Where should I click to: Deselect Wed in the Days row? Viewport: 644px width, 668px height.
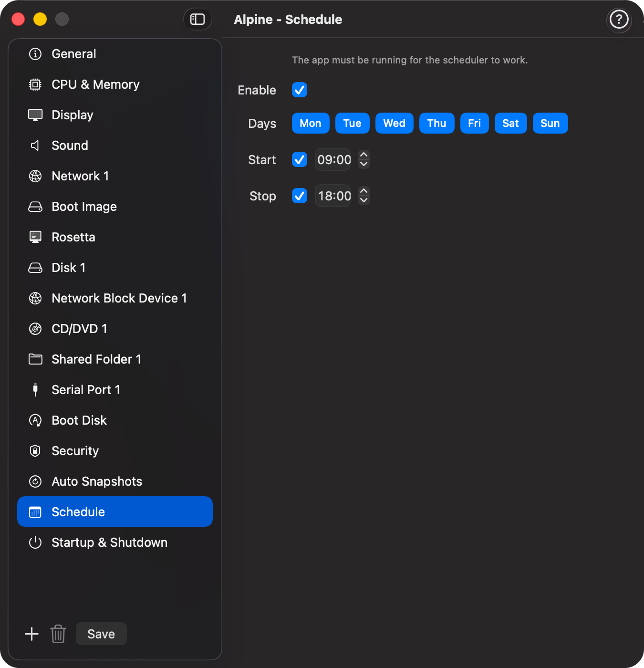[x=395, y=123]
